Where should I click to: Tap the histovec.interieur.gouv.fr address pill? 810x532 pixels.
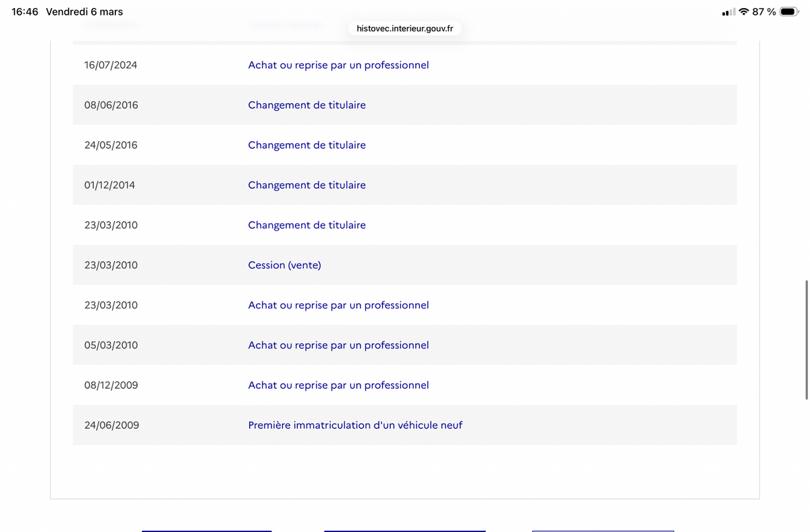[x=405, y=29]
